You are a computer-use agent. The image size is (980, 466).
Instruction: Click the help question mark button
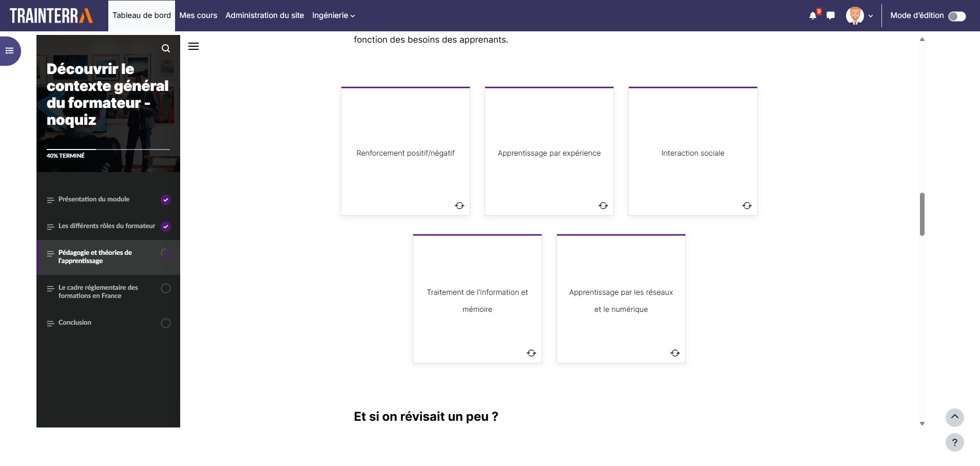[x=954, y=442]
